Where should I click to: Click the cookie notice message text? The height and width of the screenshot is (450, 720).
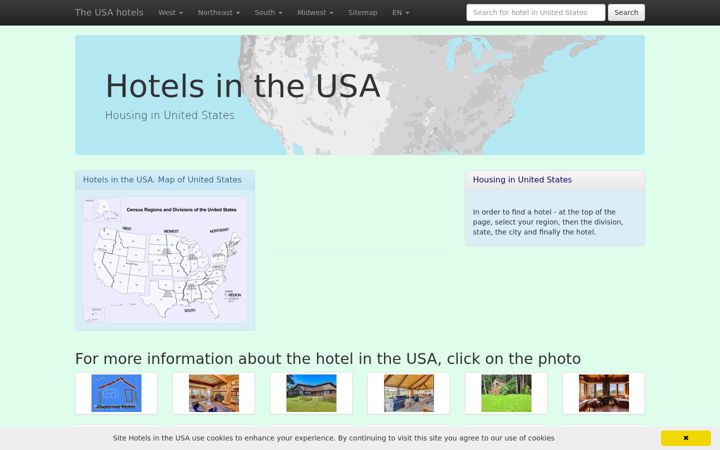[x=333, y=438]
